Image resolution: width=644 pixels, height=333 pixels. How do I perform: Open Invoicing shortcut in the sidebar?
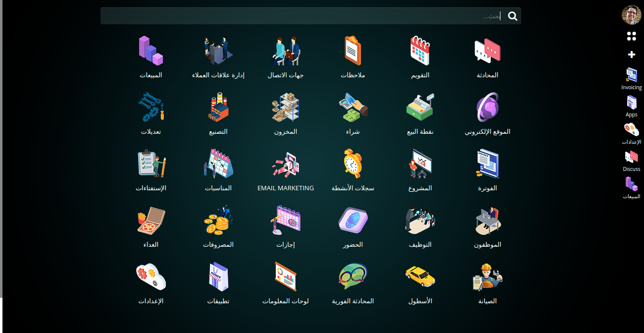pos(631,79)
